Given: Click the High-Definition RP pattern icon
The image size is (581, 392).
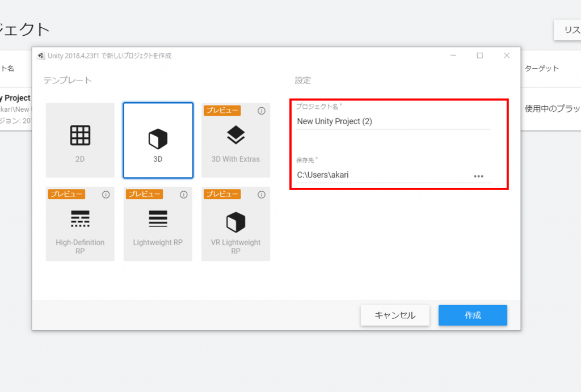Looking at the screenshot, I should [80, 218].
